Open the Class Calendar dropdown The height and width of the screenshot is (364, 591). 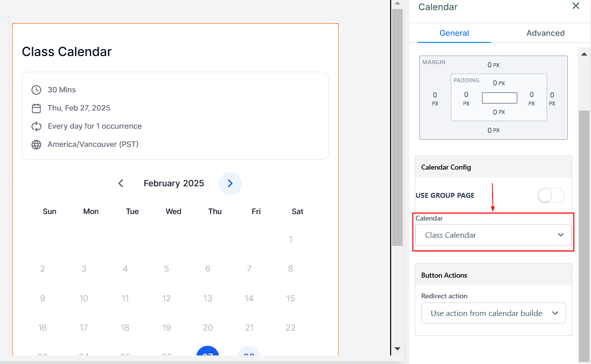point(493,235)
